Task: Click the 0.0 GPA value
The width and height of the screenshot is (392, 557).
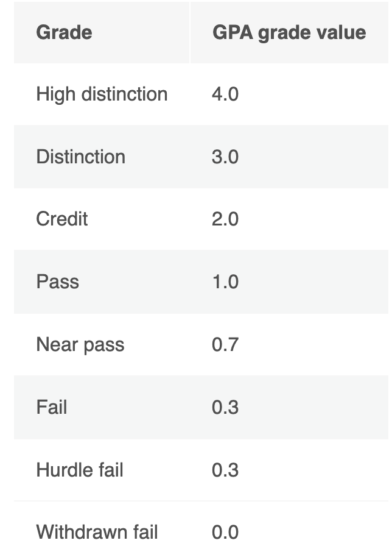Action: coord(225,533)
